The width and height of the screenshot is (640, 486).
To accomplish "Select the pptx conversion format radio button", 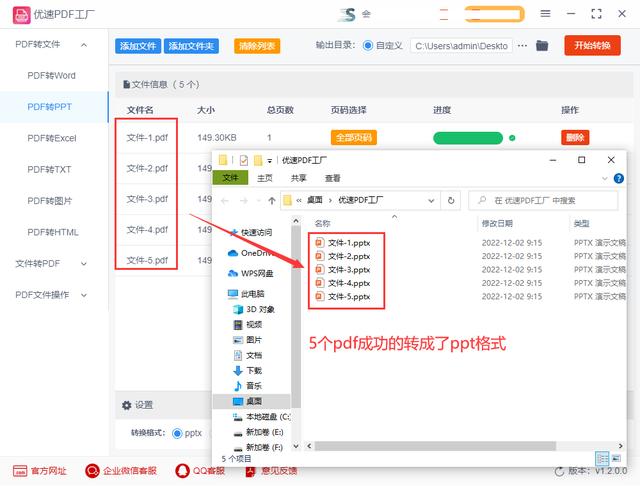I will [x=177, y=433].
